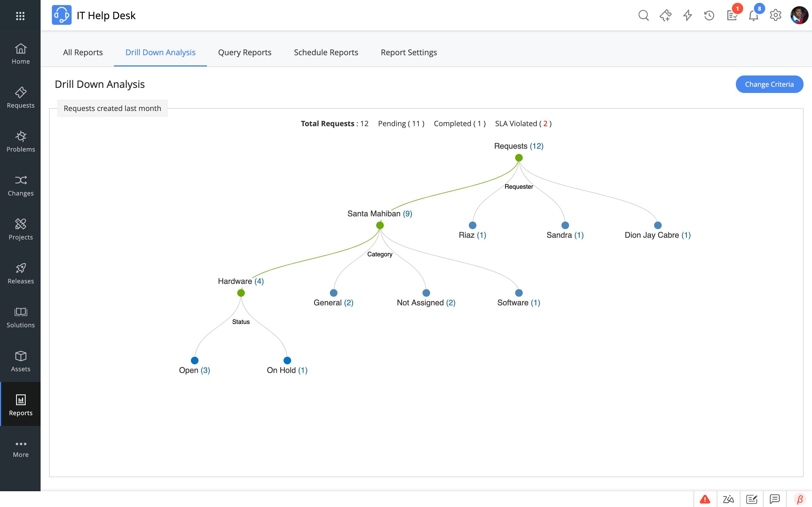This screenshot has width=812, height=507.
Task: Open the chat bubble icon at bottom
Action: (x=775, y=499)
